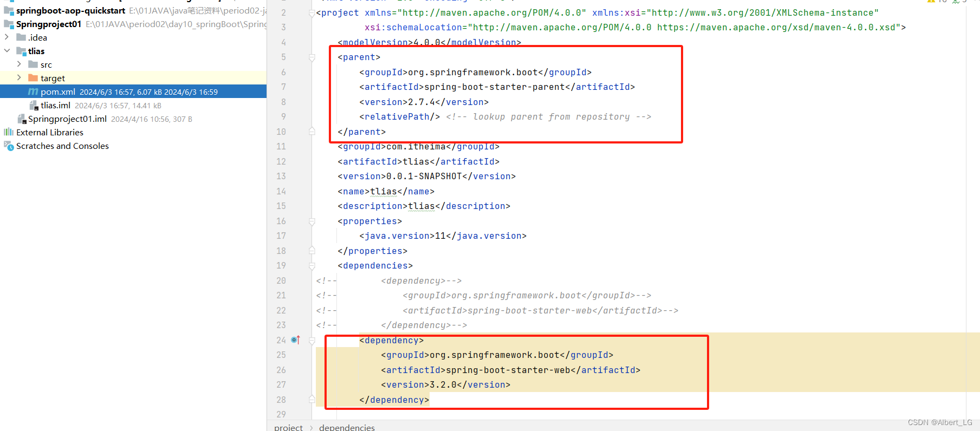980x431 pixels.
Task: Click the gutter override marker on line 24
Action: click(295, 340)
